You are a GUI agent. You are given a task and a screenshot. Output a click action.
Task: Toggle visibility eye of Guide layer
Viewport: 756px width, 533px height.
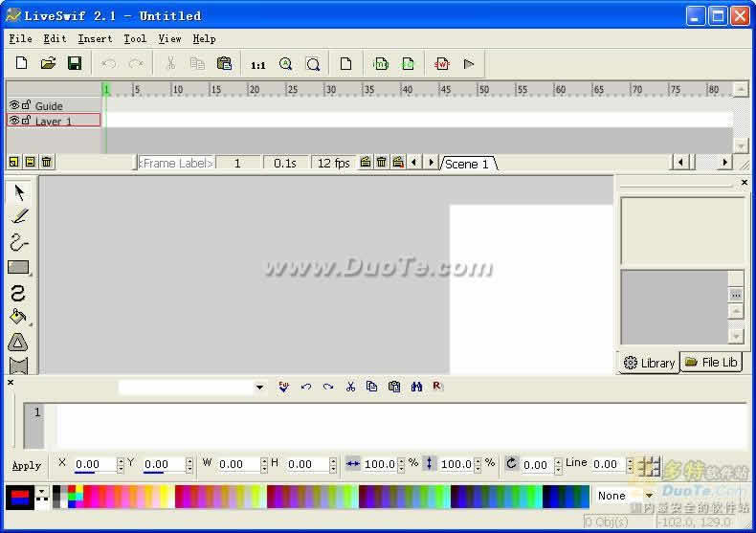pos(13,105)
